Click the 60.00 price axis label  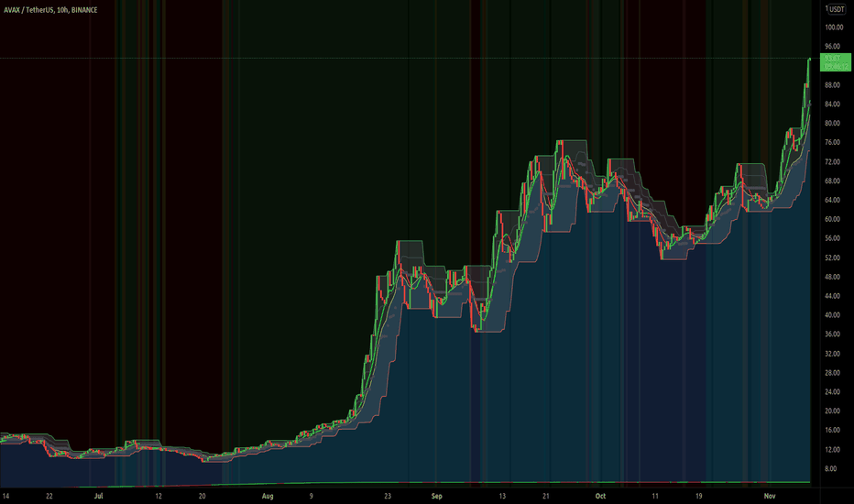point(832,219)
